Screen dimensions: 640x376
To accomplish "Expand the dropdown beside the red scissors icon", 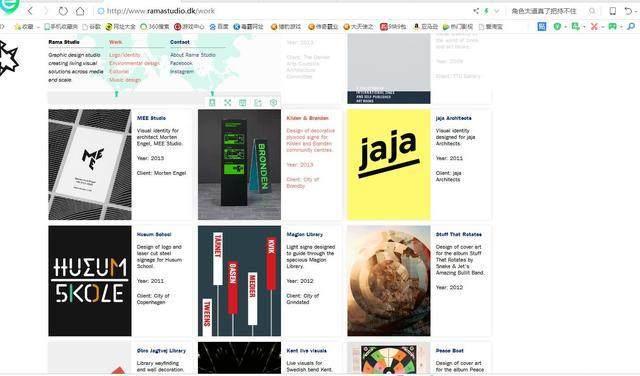I will point(602,27).
